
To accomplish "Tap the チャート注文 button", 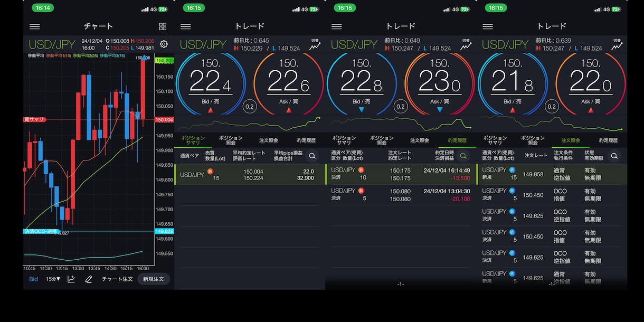I will 117,279.
